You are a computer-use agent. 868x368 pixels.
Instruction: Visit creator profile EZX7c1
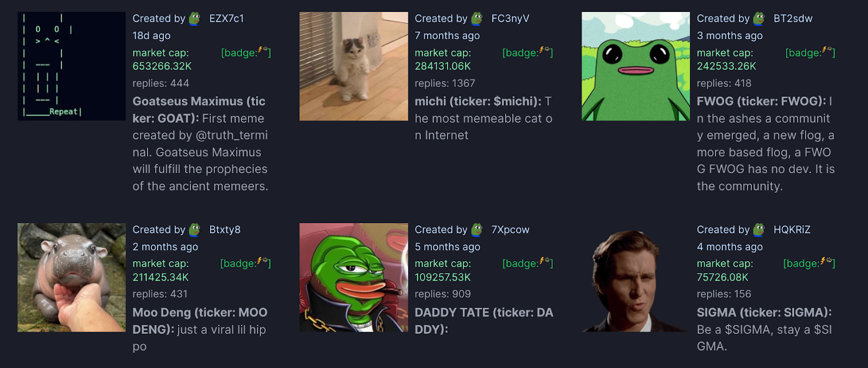[x=227, y=18]
